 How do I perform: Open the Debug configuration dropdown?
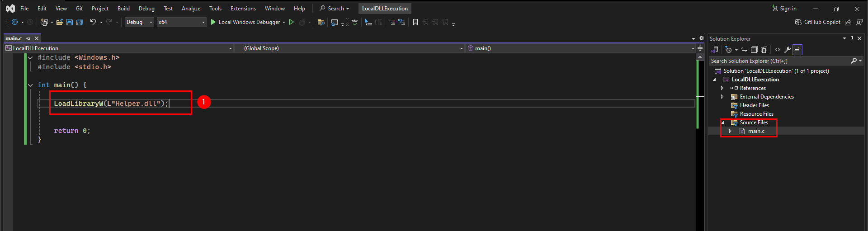pyautogui.click(x=139, y=22)
